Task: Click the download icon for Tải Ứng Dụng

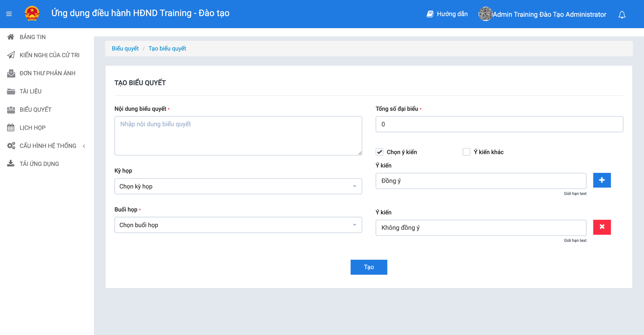Action: pyautogui.click(x=11, y=163)
